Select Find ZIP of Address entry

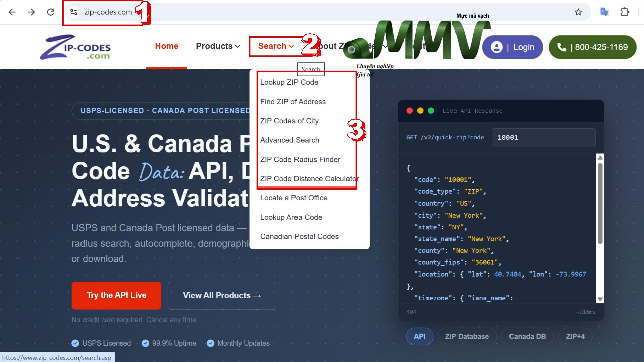point(293,102)
